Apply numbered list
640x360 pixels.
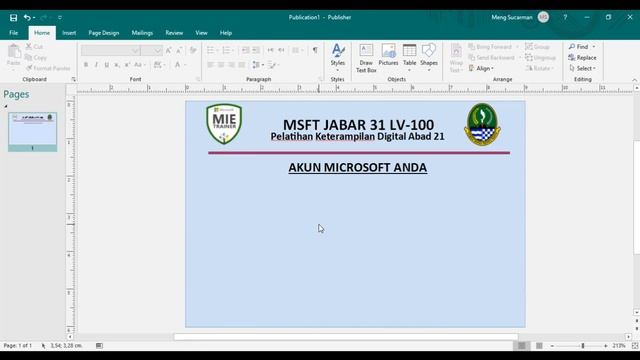click(x=227, y=50)
